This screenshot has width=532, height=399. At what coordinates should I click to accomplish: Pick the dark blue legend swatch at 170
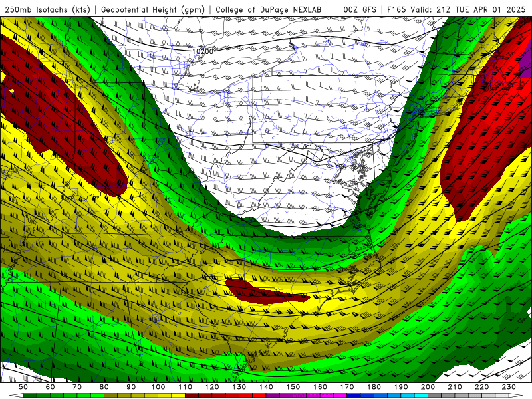354,396
